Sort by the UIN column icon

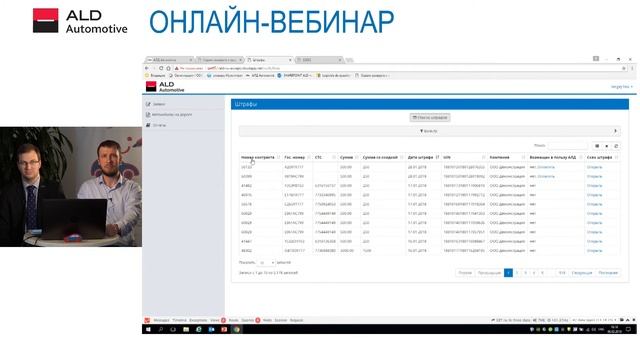click(x=484, y=157)
